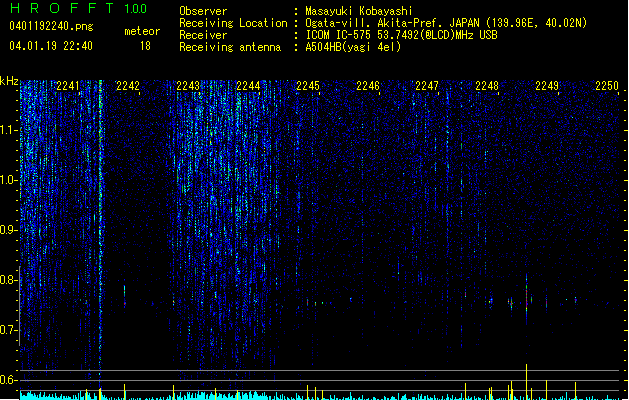
Task: Click the 2243 time marker
Action: pos(188,86)
